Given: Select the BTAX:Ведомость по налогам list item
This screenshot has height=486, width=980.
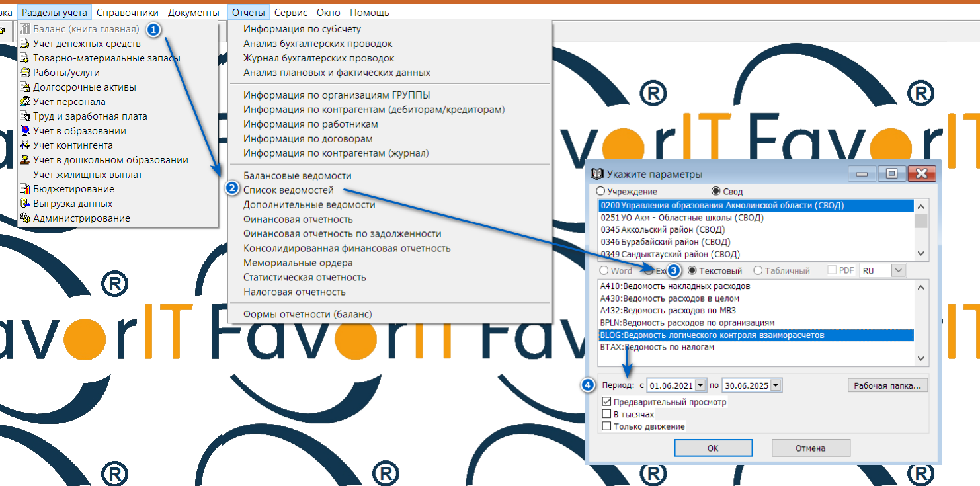Looking at the screenshot, I should tap(657, 347).
